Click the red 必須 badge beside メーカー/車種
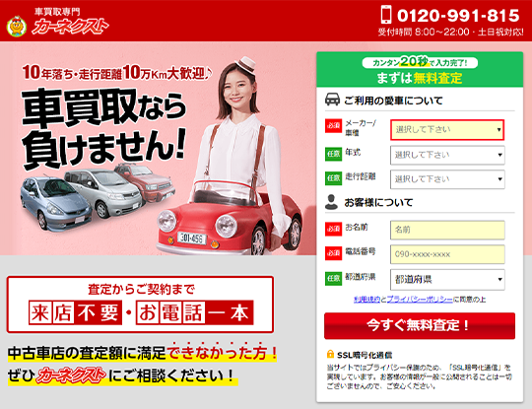 pos(333,125)
